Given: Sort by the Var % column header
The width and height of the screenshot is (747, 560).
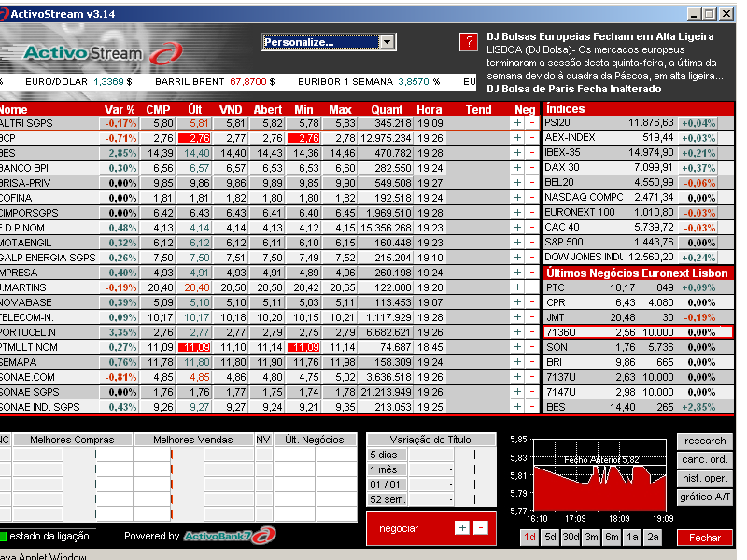Looking at the screenshot, I should point(120,109).
